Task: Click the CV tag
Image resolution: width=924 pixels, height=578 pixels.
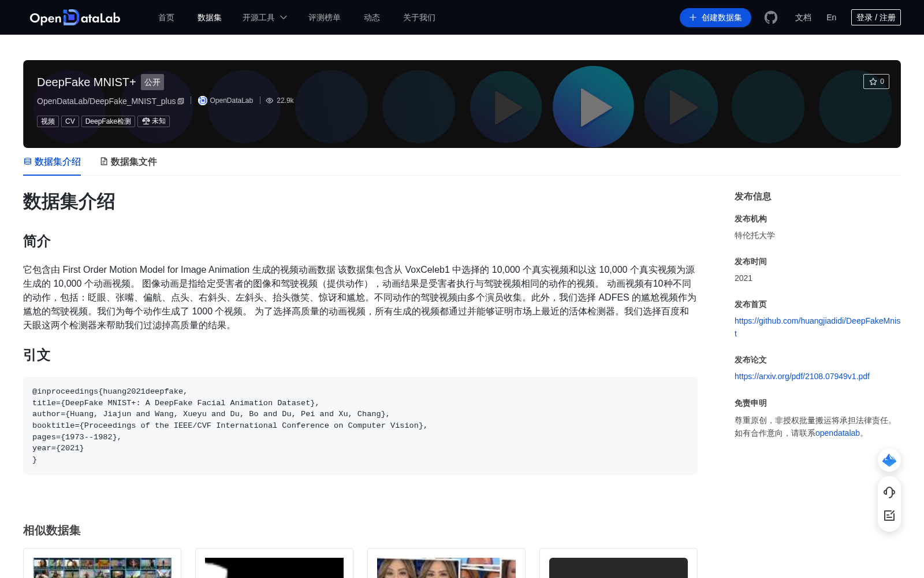Action: pyautogui.click(x=70, y=121)
